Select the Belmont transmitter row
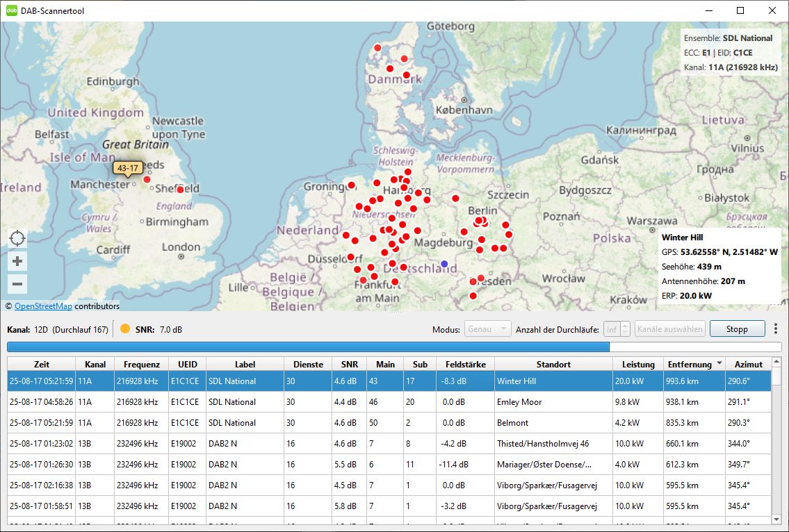 click(x=389, y=423)
